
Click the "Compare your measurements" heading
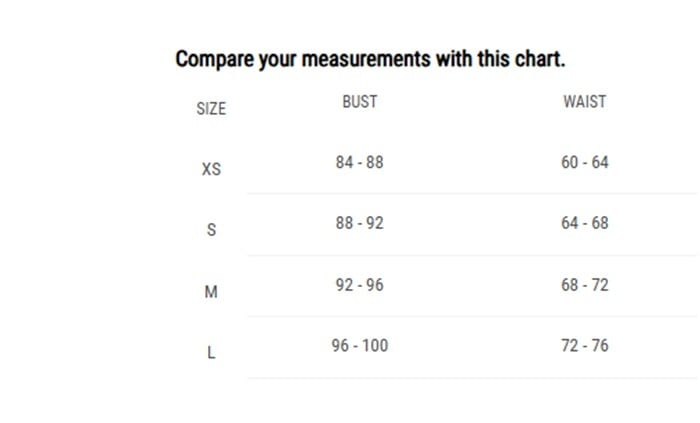(370, 58)
